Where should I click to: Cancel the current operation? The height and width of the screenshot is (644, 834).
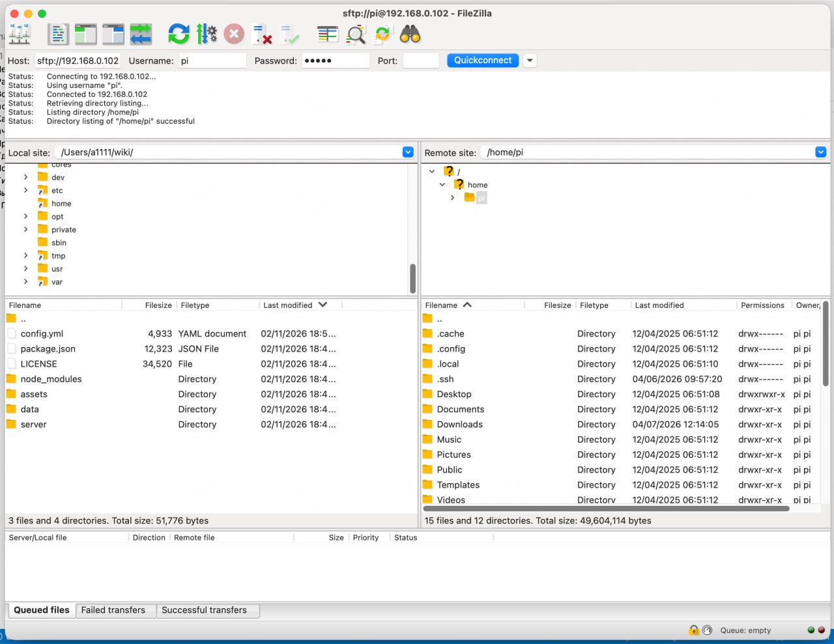tap(234, 34)
